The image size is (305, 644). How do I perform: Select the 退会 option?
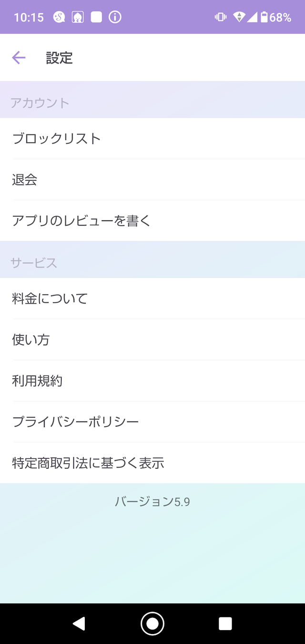tap(152, 180)
